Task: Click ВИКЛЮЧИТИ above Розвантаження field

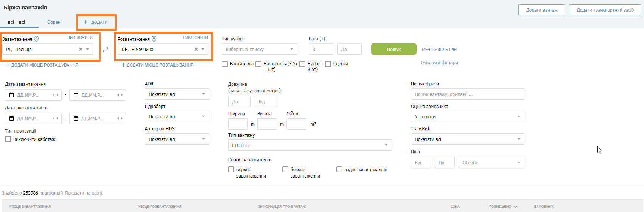Action: (x=195, y=37)
